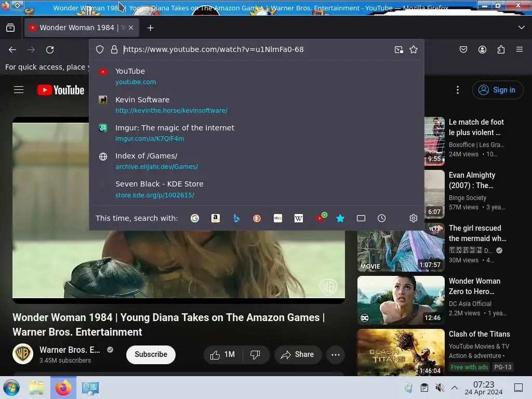This screenshot has height=399, width=532.
Task: Open the YouTube guide hamburger menu
Action: click(19, 89)
